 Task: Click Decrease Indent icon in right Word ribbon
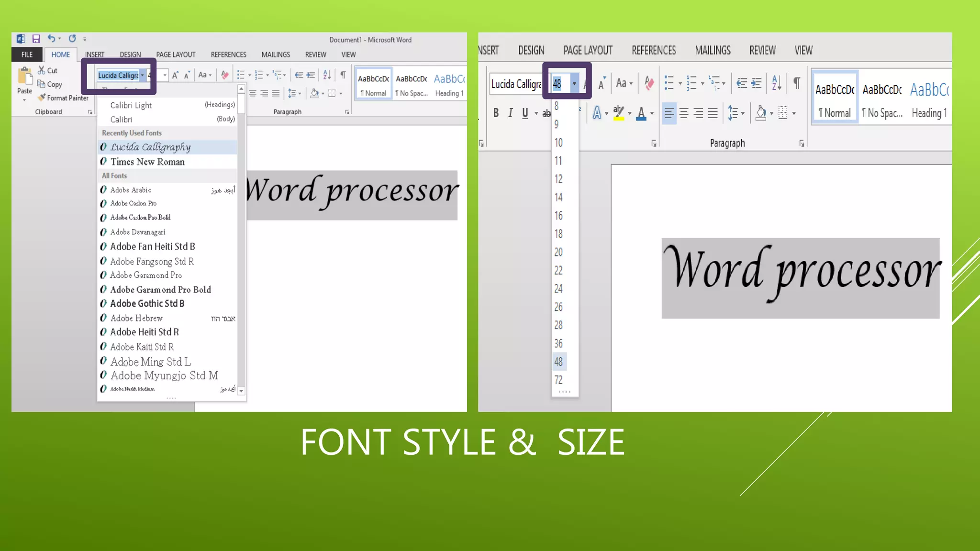pos(742,84)
